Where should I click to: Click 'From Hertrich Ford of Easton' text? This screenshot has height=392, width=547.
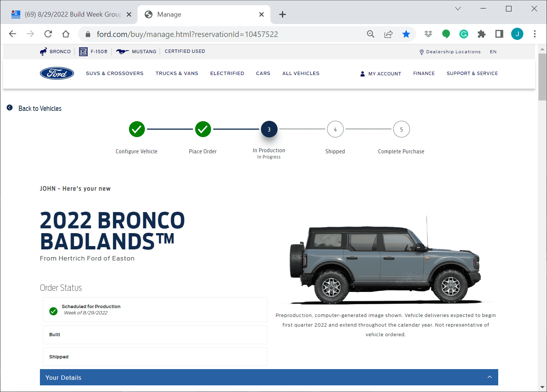[x=87, y=258]
